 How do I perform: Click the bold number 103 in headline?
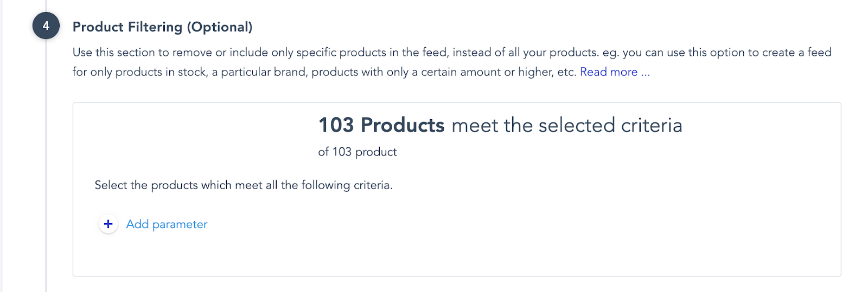(x=336, y=125)
